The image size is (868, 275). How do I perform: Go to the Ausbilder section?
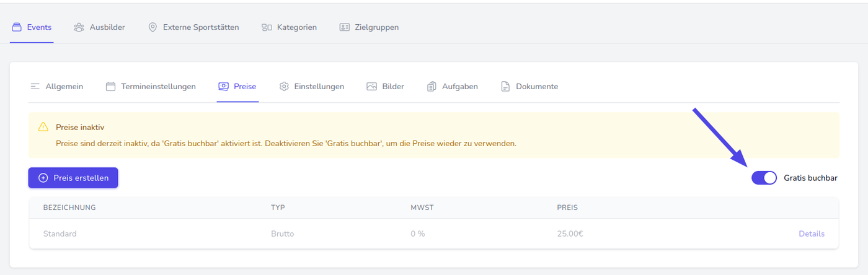pyautogui.click(x=107, y=27)
